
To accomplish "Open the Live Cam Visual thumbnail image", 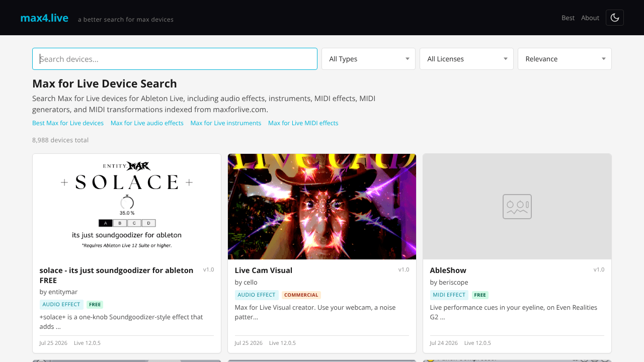I will (x=322, y=207).
